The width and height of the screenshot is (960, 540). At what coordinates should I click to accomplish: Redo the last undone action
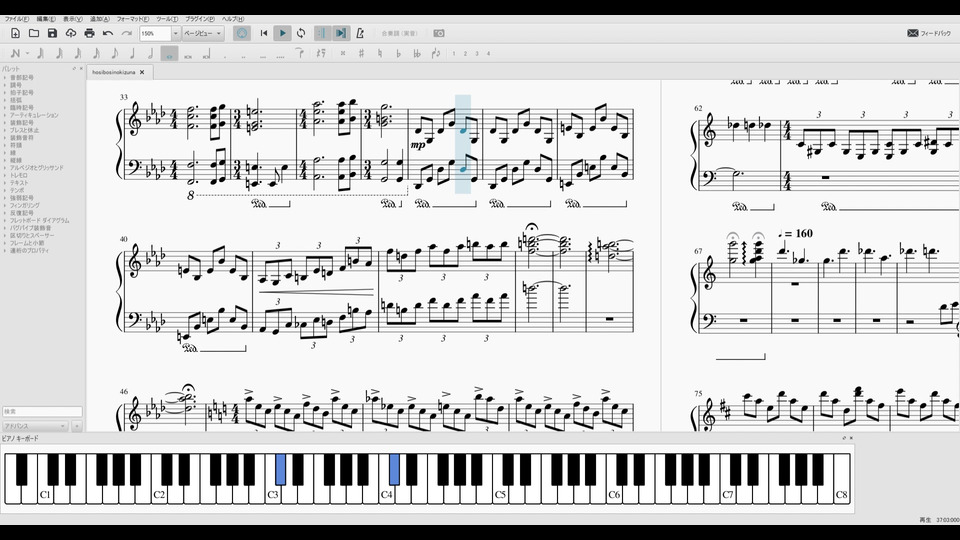[x=127, y=33]
